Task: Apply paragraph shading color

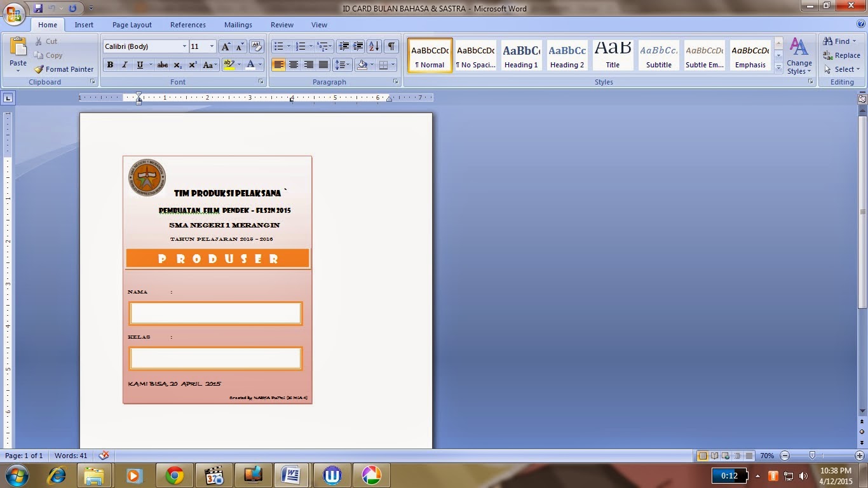Action: (362, 65)
